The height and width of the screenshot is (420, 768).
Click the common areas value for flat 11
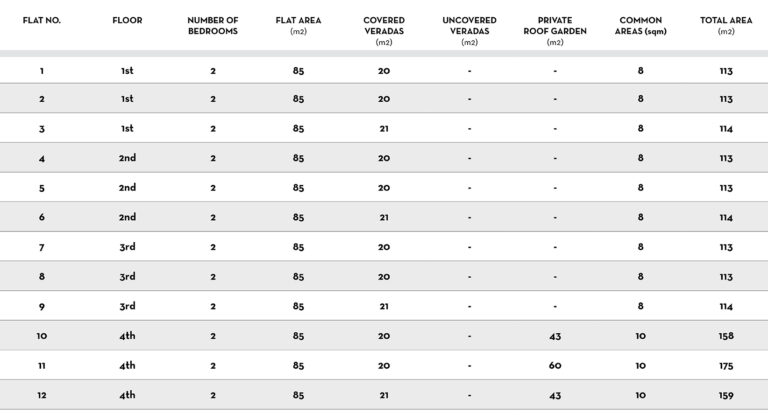tap(640, 366)
